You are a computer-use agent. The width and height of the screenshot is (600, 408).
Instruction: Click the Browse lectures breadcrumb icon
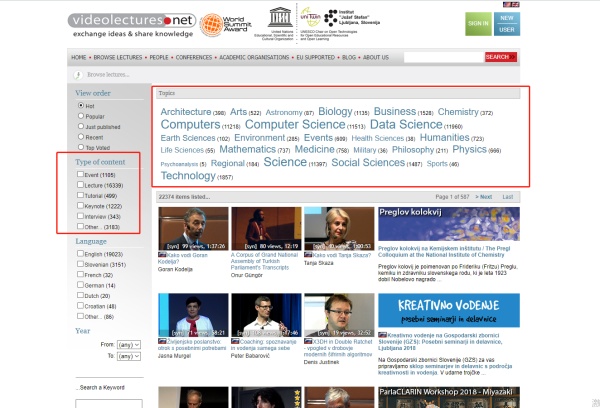pos(79,74)
